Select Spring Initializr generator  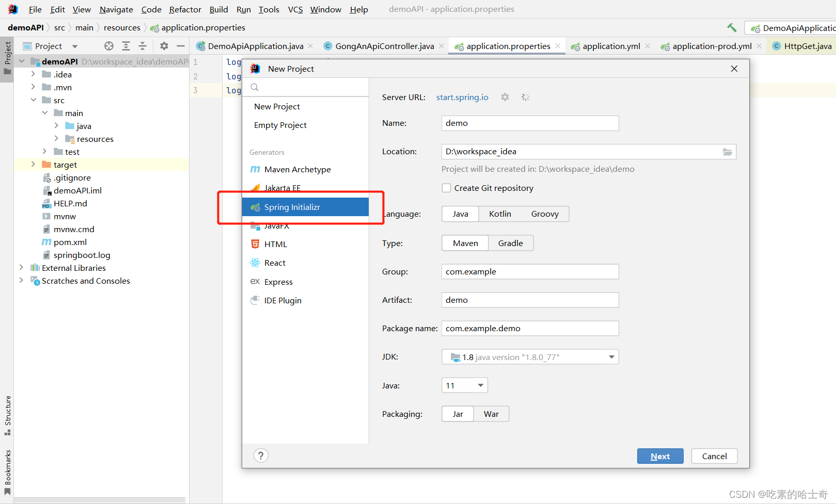[305, 207]
